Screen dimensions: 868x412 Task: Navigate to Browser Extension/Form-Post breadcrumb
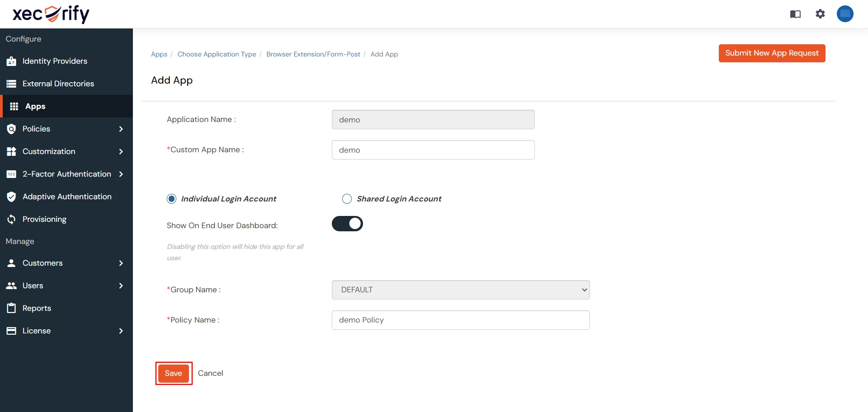point(313,54)
